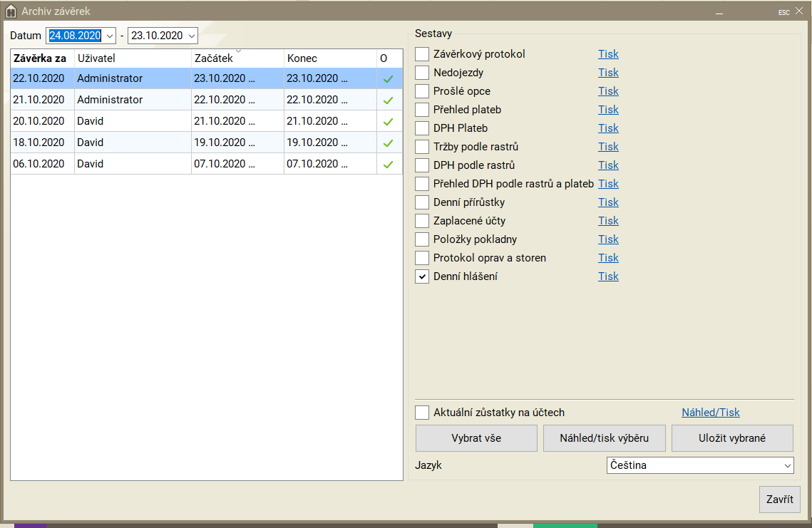This screenshot has width=812, height=528.
Task: Click the green checkmark in the 22.10.2020 row
Action: pyautogui.click(x=389, y=79)
